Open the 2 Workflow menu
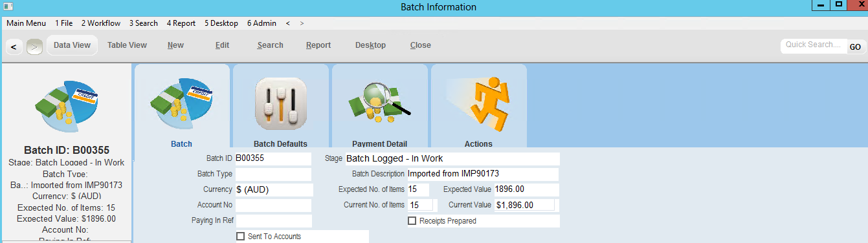This screenshot has width=868, height=243. 101,23
